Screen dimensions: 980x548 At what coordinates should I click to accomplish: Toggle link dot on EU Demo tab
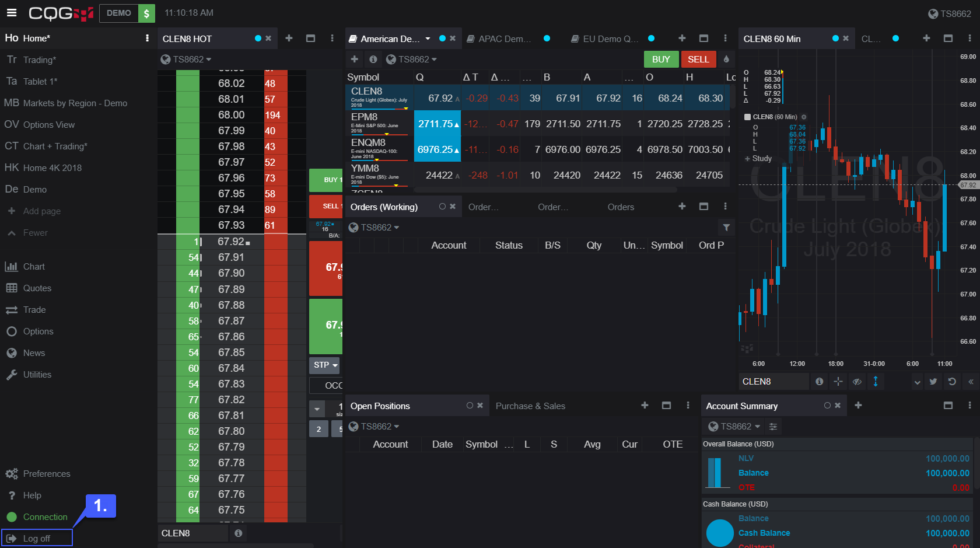pyautogui.click(x=651, y=39)
